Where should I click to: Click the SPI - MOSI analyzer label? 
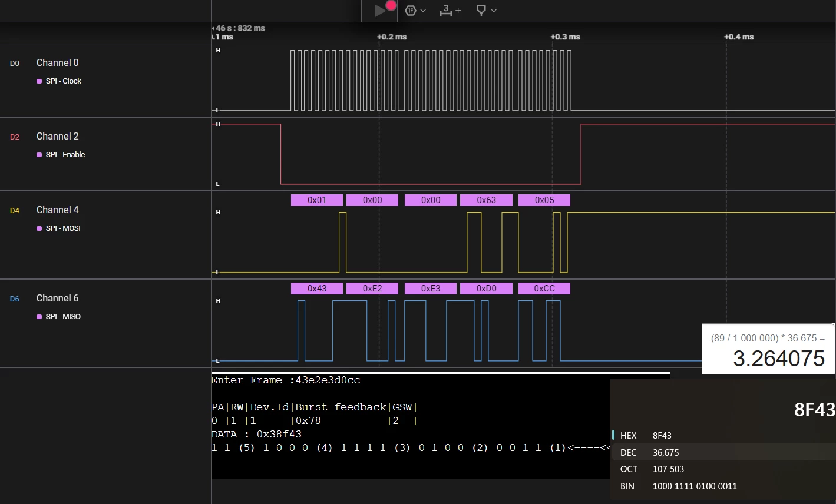click(62, 228)
